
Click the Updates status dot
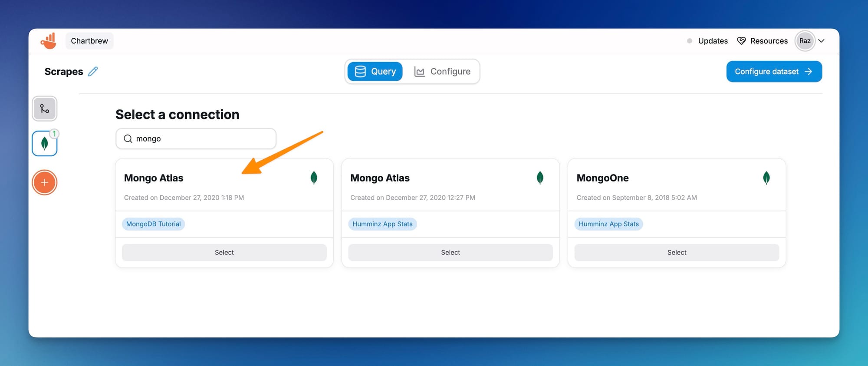tap(689, 41)
